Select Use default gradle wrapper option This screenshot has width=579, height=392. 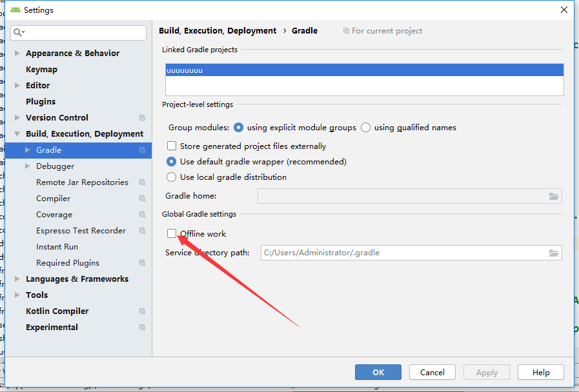(171, 162)
